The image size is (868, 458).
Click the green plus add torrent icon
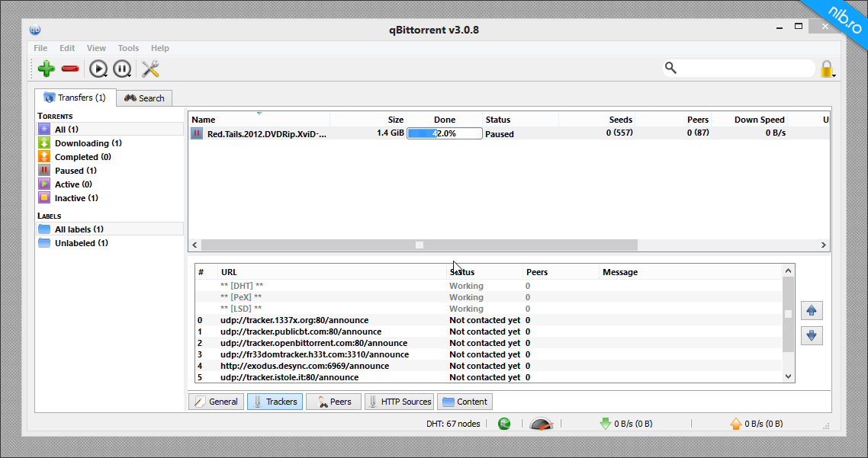click(x=46, y=69)
